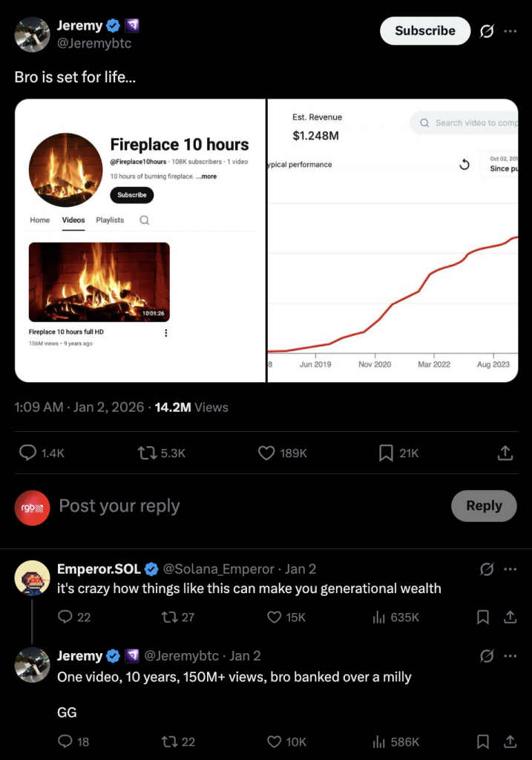Share the main post via the upload icon
The image size is (532, 760).
point(505,453)
